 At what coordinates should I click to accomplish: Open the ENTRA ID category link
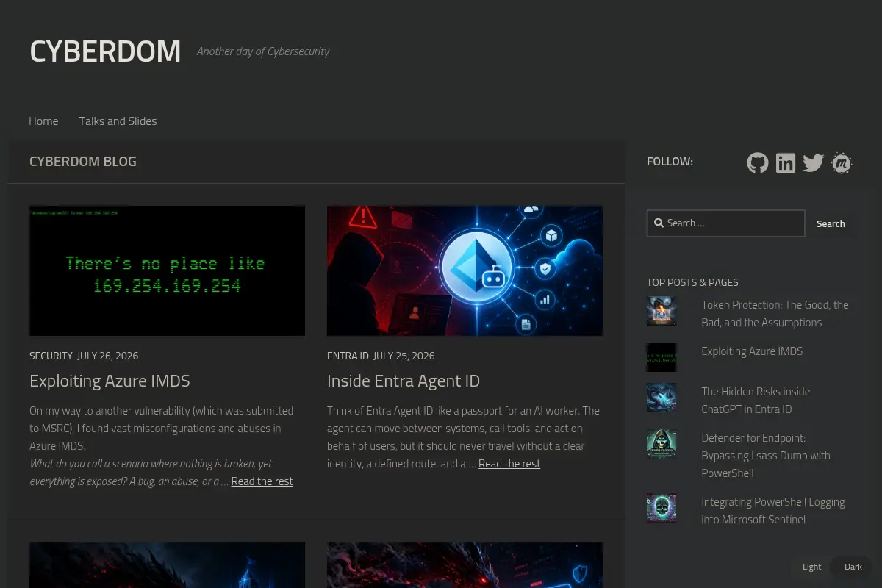[x=348, y=356]
